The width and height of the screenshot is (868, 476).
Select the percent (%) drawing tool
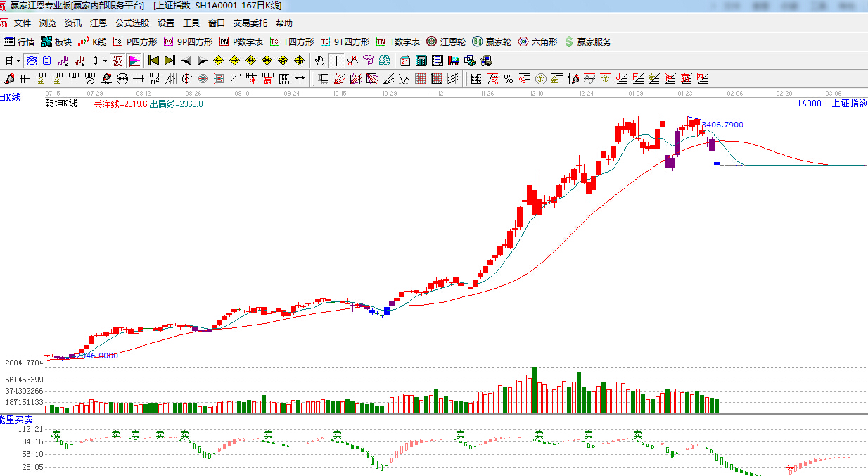point(508,78)
